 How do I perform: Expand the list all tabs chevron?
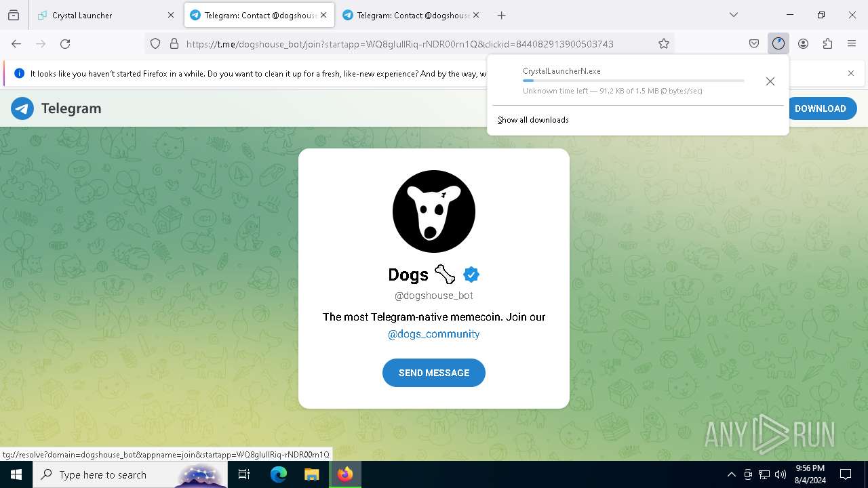coord(734,15)
